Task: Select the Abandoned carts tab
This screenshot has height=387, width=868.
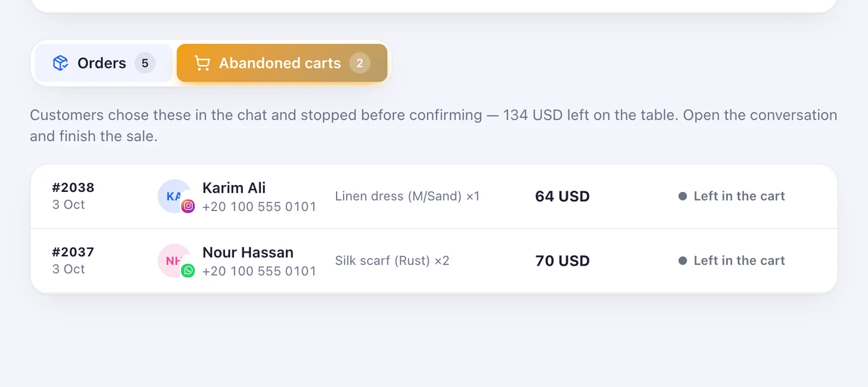Action: click(x=282, y=63)
